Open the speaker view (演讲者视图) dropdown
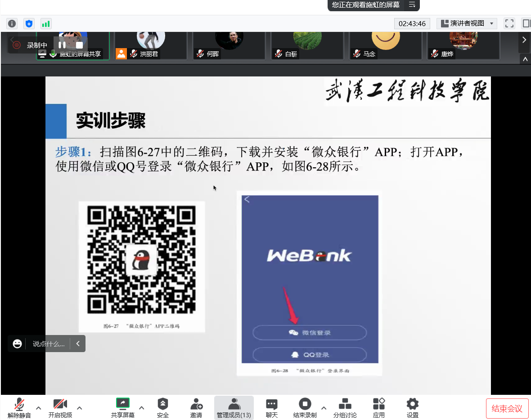The image size is (531, 420). tap(467, 23)
